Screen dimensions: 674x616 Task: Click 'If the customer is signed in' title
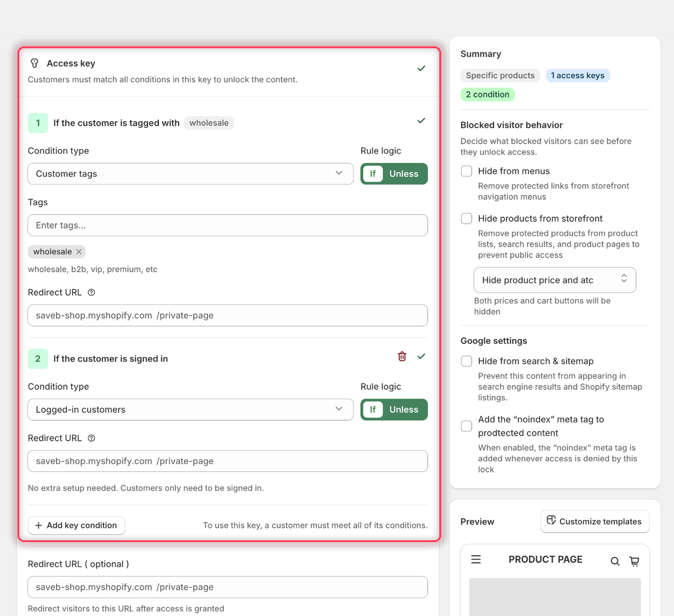110,359
